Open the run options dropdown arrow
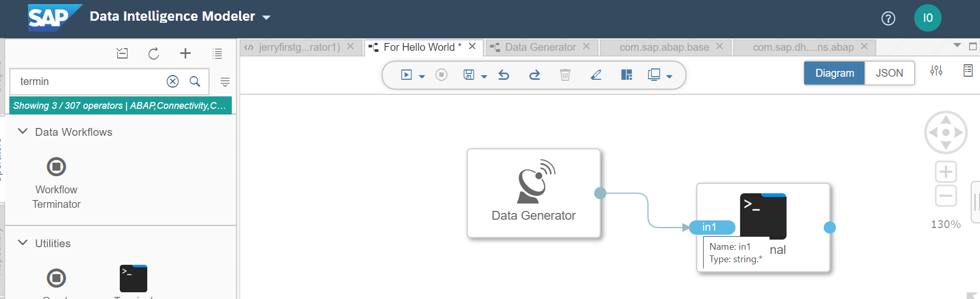 point(422,77)
